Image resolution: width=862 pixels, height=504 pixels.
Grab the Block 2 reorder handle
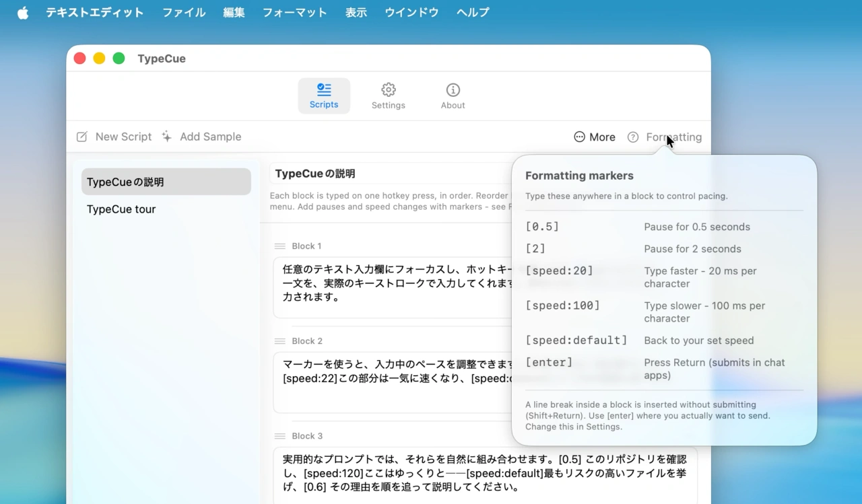(x=280, y=341)
